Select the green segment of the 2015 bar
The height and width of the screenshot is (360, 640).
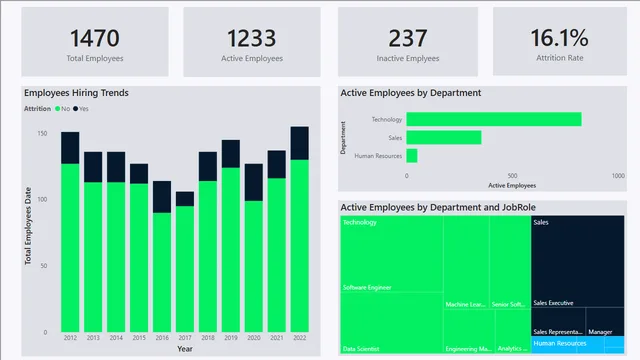pos(139,258)
